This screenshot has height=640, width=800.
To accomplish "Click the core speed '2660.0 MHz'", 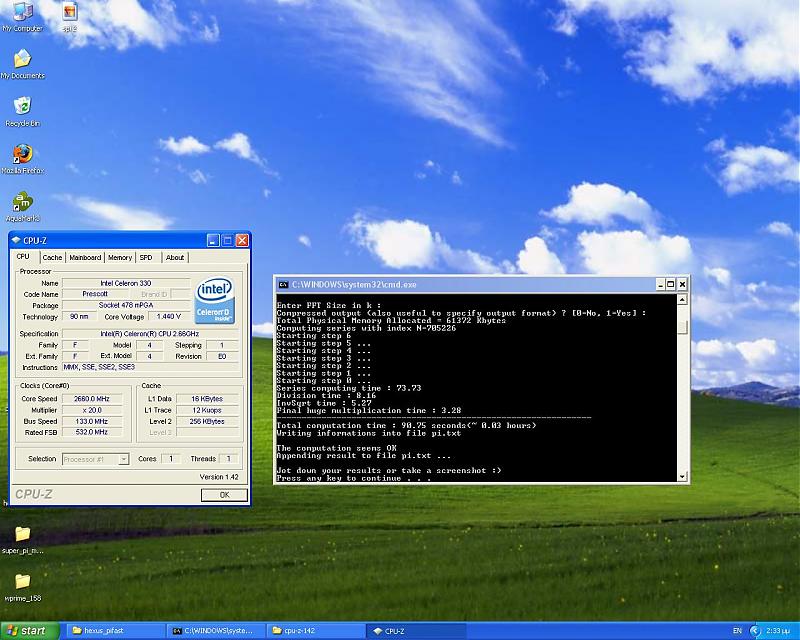I will (92, 399).
